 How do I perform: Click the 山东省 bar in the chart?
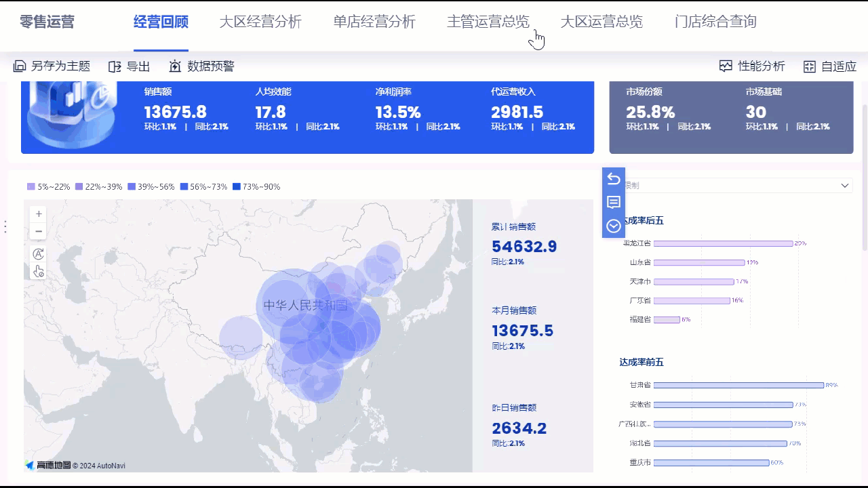pos(700,262)
